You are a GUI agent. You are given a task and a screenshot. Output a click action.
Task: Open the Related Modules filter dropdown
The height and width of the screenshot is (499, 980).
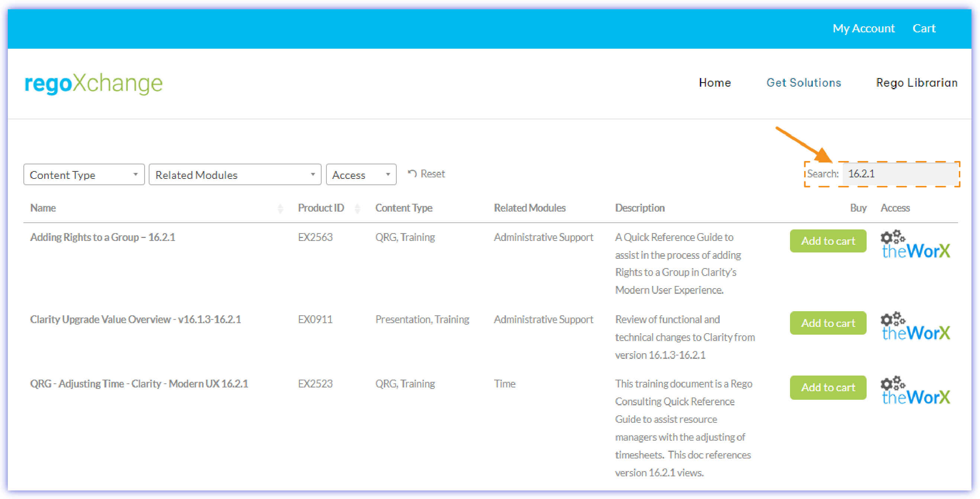pyautogui.click(x=235, y=175)
